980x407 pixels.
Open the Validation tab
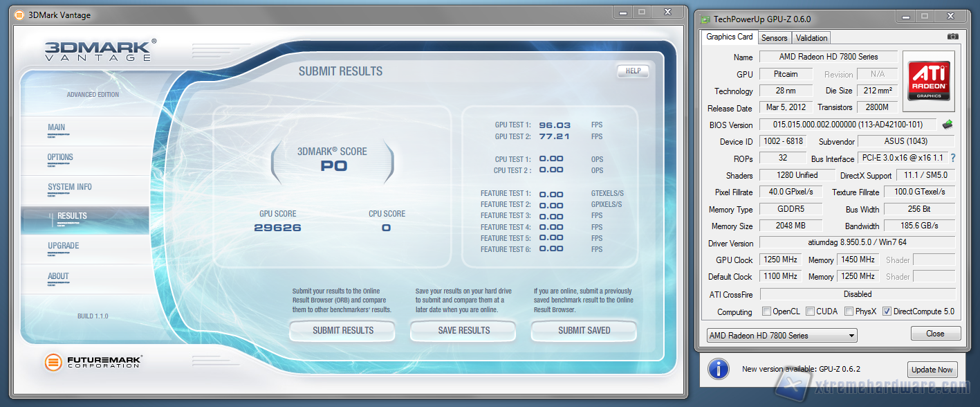coord(811,38)
